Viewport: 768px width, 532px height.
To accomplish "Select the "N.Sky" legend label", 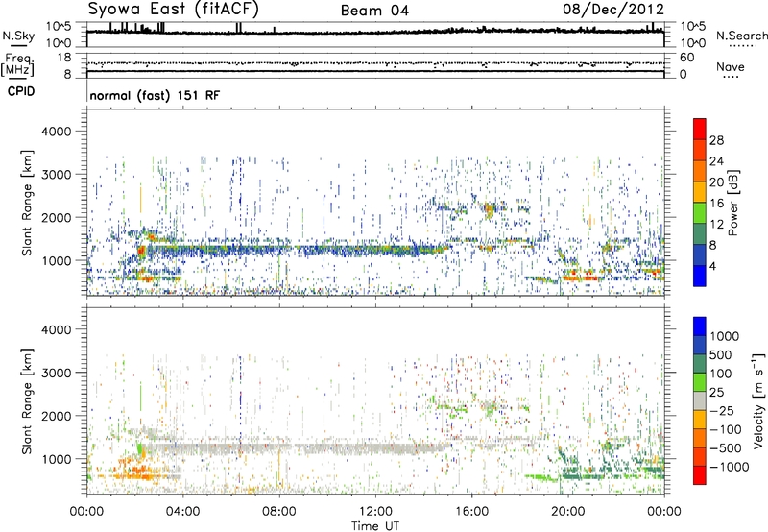I will 18,36.
